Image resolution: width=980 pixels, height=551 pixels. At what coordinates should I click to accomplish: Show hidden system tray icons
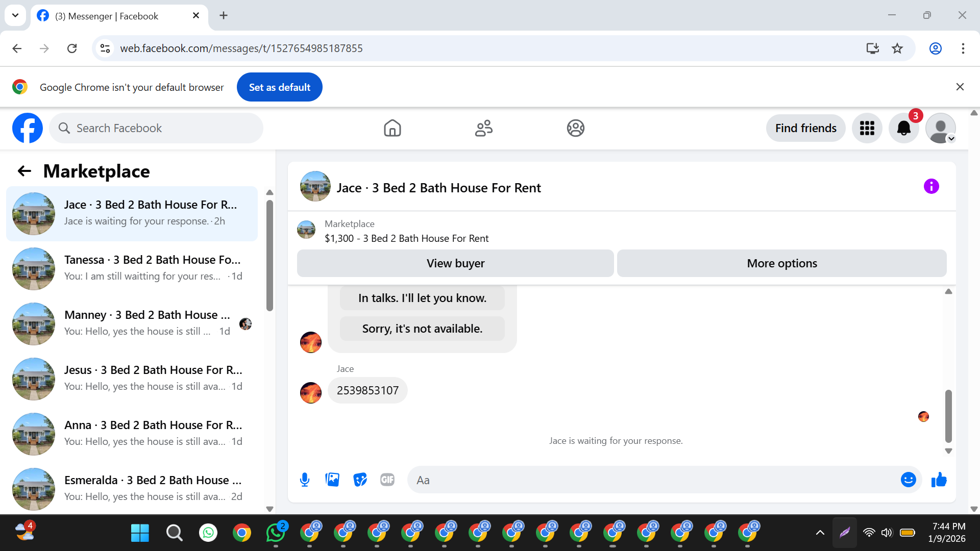coord(820,533)
